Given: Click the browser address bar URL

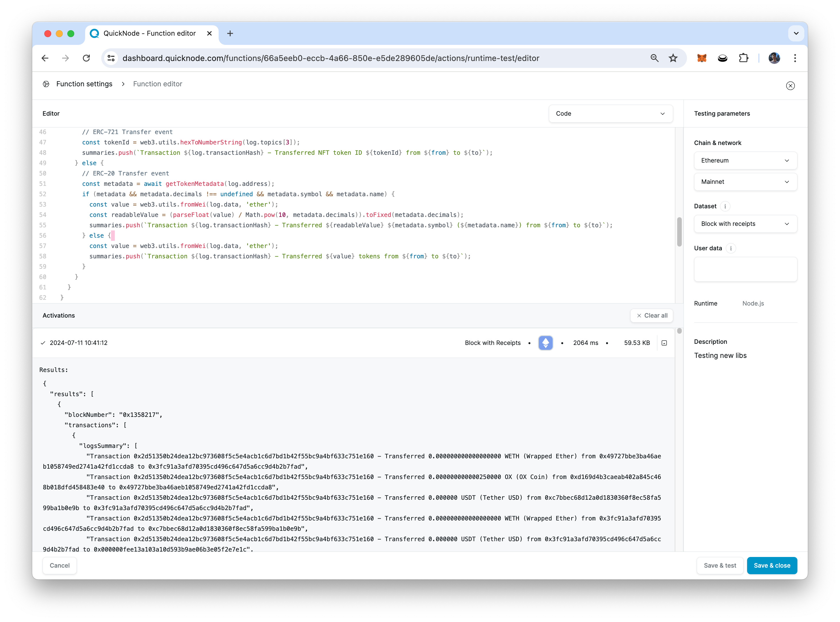Looking at the screenshot, I should pos(331,58).
